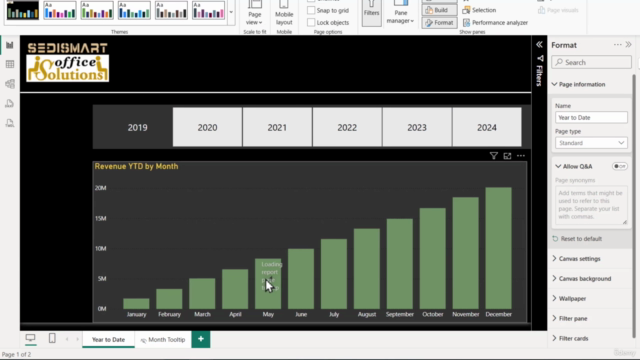640x360 pixels.
Task: Select Year to Date page tab
Action: tap(108, 339)
